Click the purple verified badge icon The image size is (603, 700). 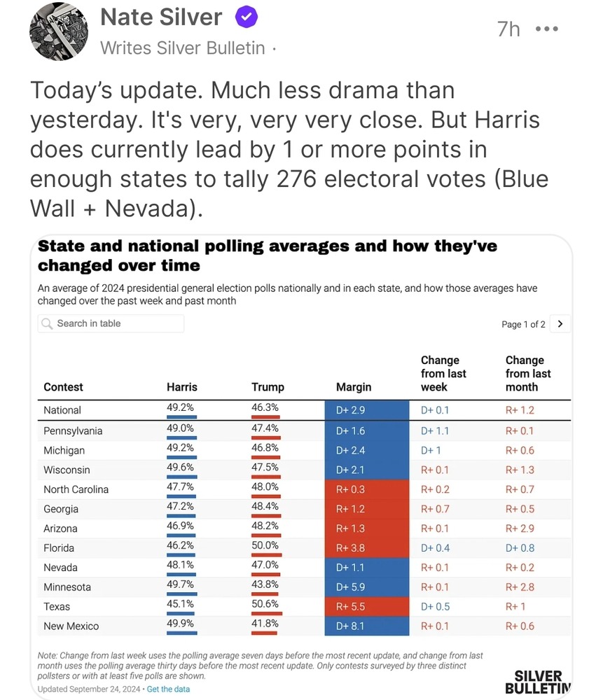point(246,17)
